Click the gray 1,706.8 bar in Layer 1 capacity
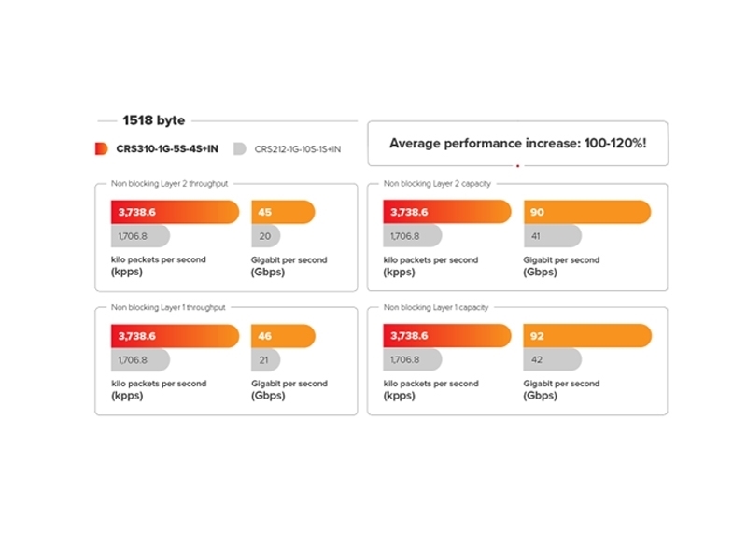The image size is (747, 560). (412, 359)
